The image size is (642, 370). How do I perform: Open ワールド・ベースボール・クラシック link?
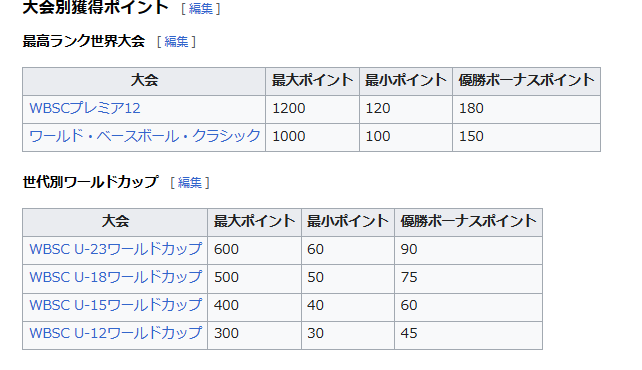(145, 136)
